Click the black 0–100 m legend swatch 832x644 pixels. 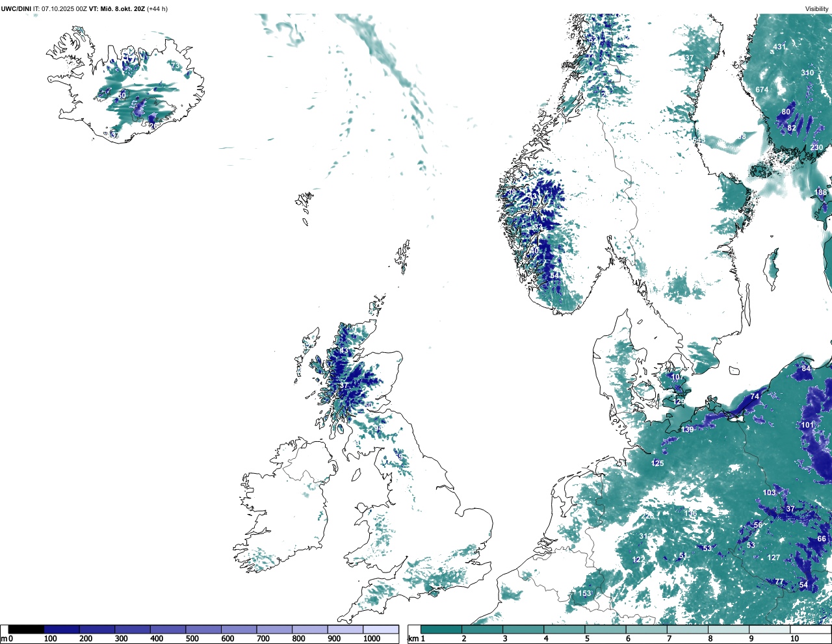[26, 629]
